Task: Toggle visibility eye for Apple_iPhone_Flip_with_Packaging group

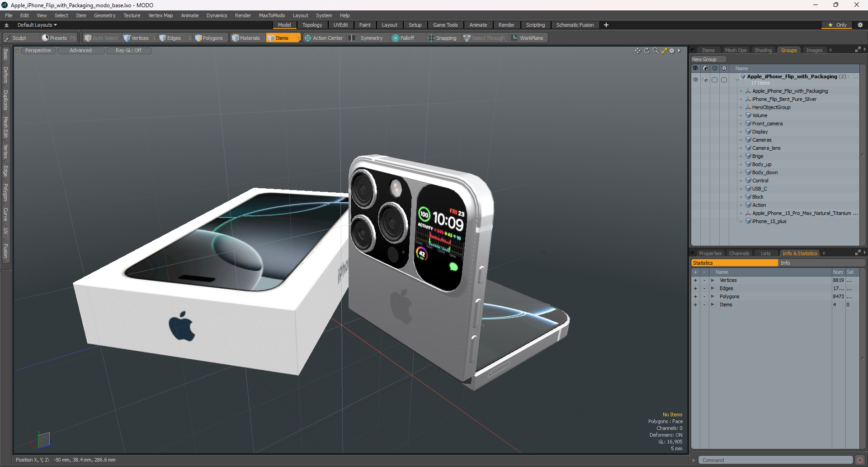Action: pyautogui.click(x=695, y=80)
